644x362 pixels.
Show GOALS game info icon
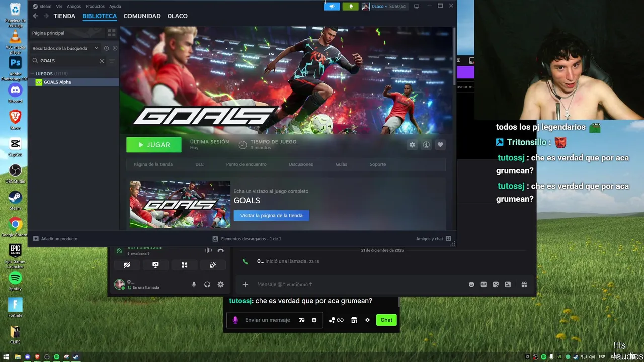(x=426, y=145)
